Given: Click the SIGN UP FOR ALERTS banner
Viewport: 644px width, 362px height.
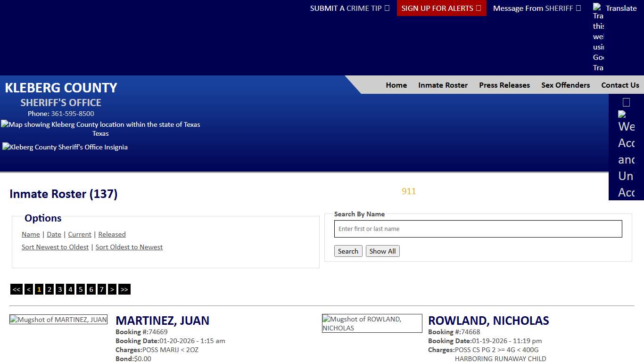Looking at the screenshot, I should [441, 8].
